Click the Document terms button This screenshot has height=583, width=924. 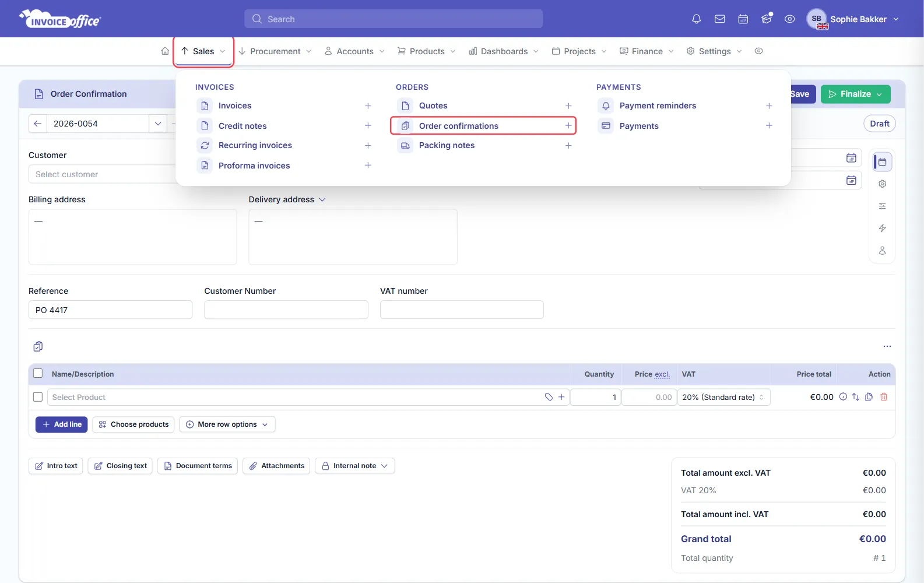[x=197, y=466]
